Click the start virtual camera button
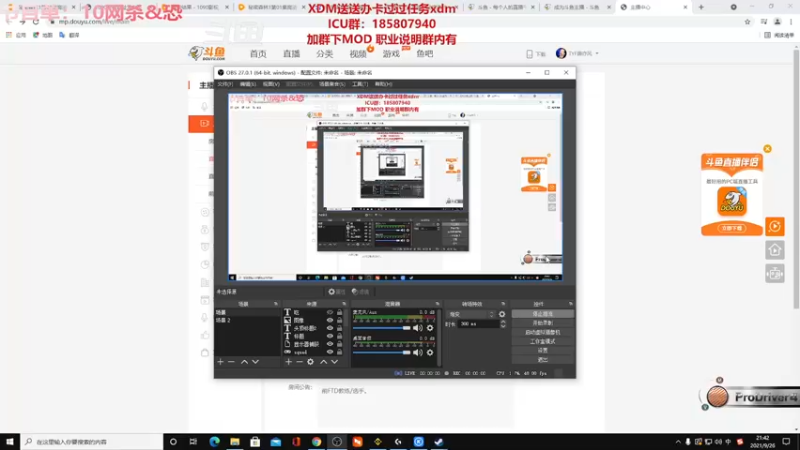Screen dimensions: 800x450 pyautogui.click(x=542, y=333)
